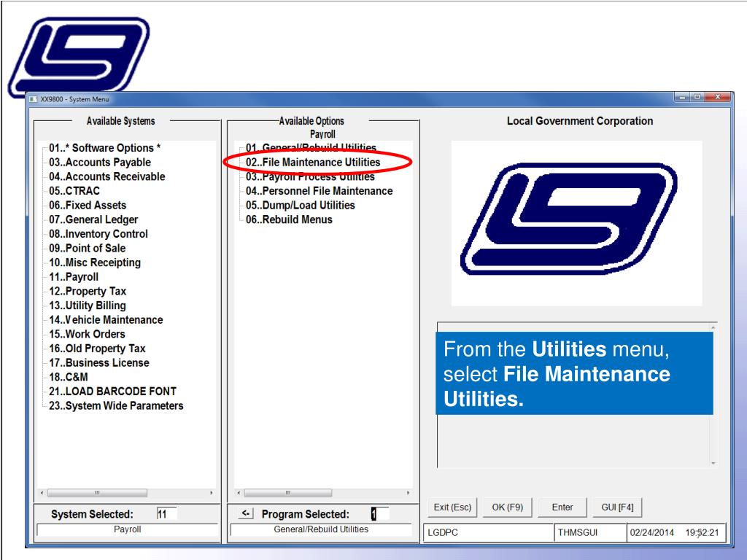747x560 pixels.
Task: Choose 03..Payroll Process Utilities option
Action: (310, 176)
